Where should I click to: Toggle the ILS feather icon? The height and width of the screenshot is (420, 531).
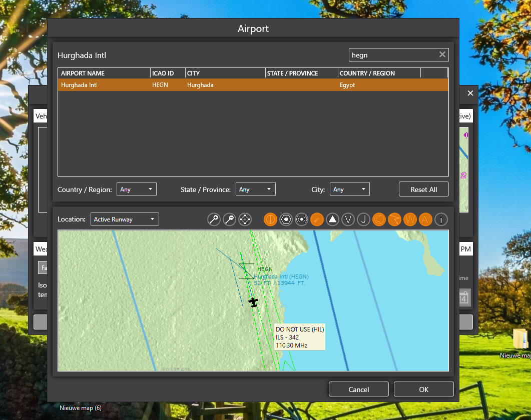pyautogui.click(x=317, y=219)
